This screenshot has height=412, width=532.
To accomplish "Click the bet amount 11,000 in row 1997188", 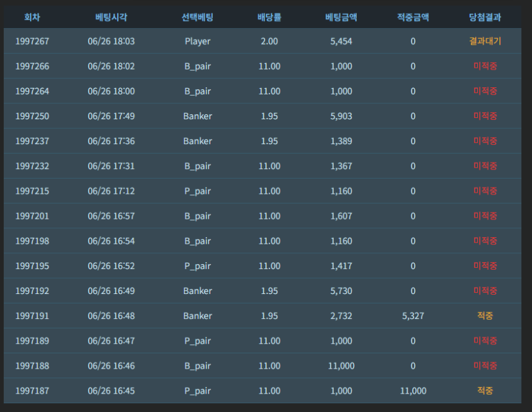I will pyautogui.click(x=341, y=366).
